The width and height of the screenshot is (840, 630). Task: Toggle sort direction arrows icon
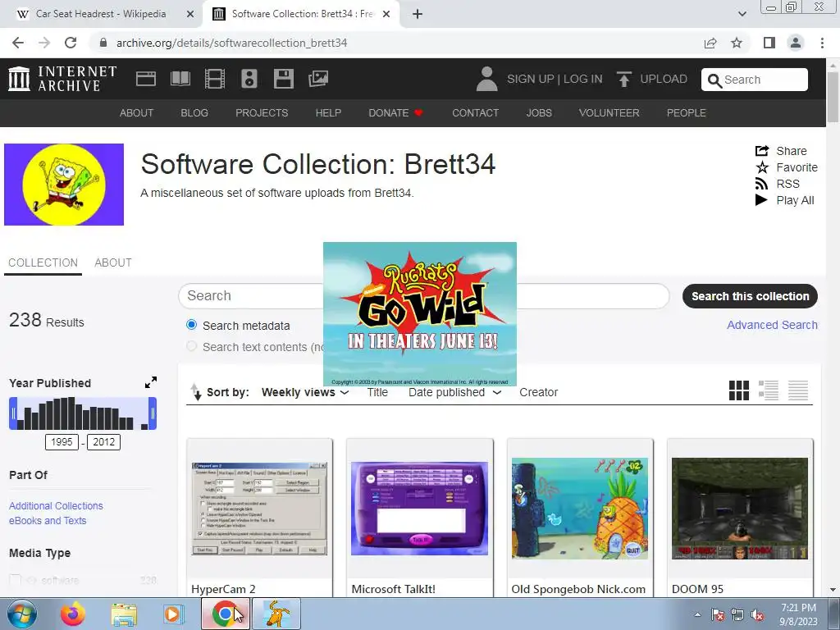(x=195, y=392)
